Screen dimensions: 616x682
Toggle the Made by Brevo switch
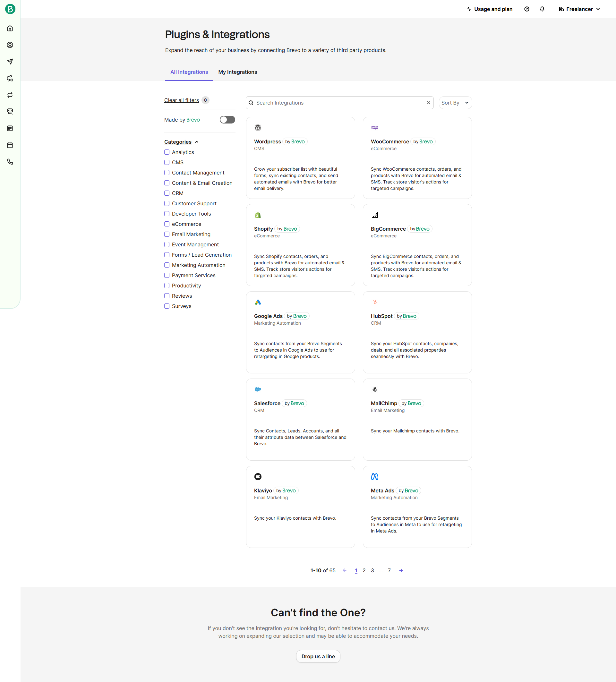[x=227, y=120]
